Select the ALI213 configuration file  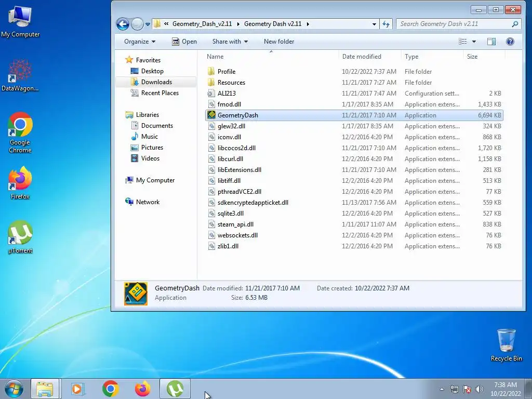click(354, 94)
